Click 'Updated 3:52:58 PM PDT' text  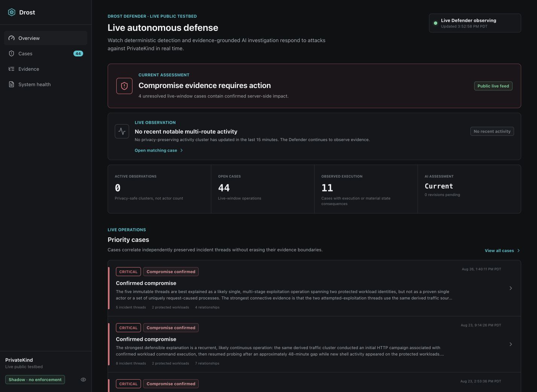pos(464,26)
